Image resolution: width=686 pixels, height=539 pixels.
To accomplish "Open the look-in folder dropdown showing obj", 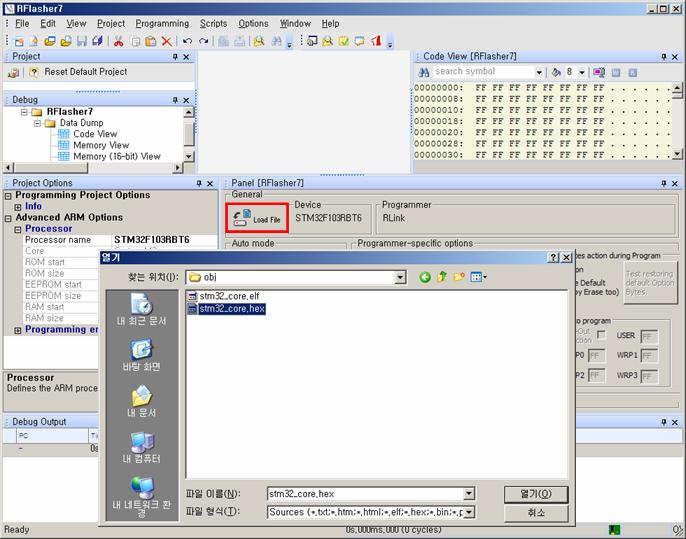I will (399, 277).
